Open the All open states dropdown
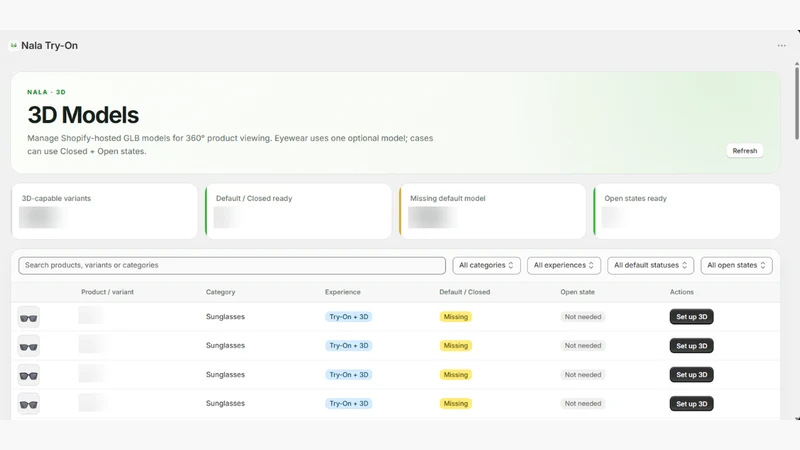The height and width of the screenshot is (450, 800). (736, 265)
